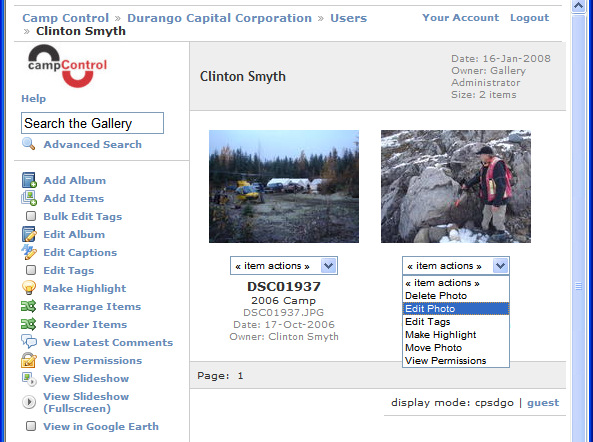The width and height of the screenshot is (593, 442).
Task: Click the View in Google Earth box icon
Action: (31, 426)
